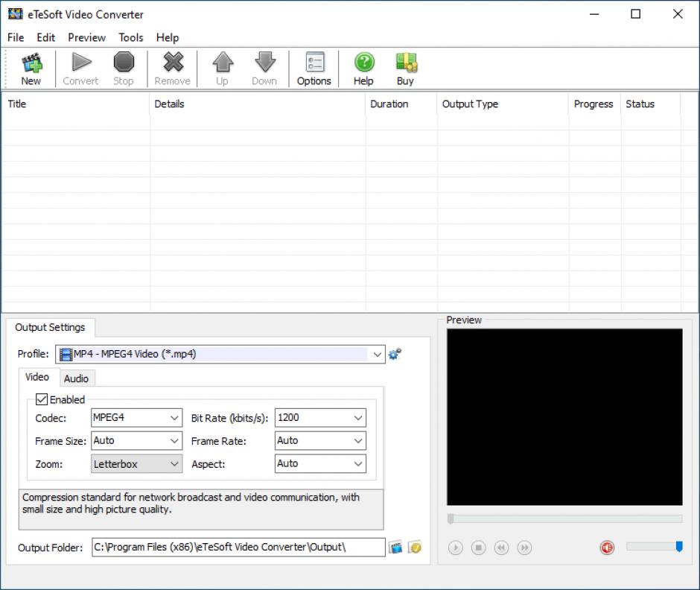
Task: Click the Progress column header
Action: pyautogui.click(x=594, y=104)
